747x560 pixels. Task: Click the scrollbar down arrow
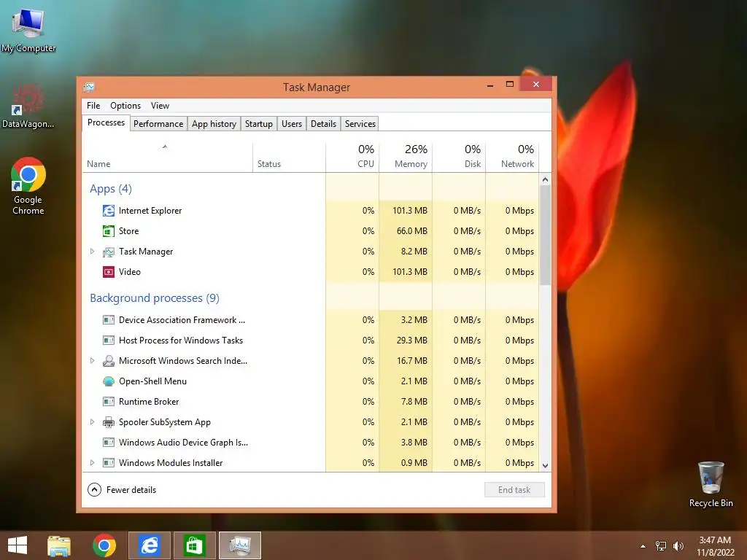pyautogui.click(x=545, y=466)
